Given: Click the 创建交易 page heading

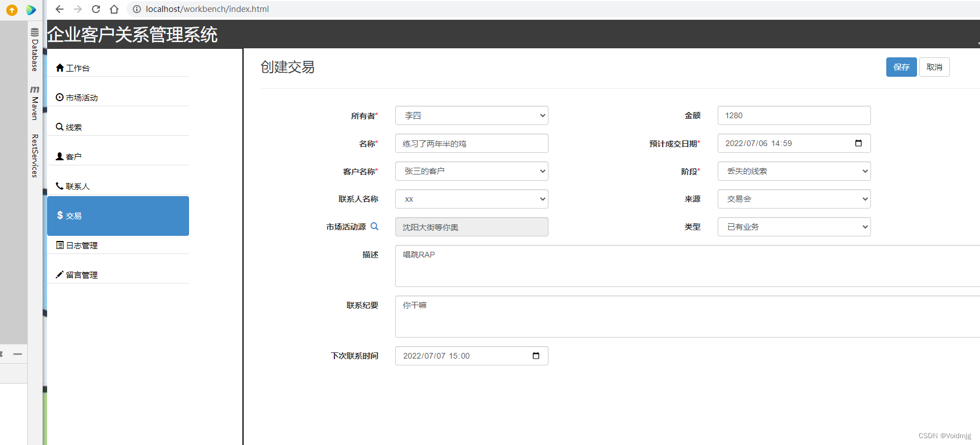Looking at the screenshot, I should click(287, 67).
